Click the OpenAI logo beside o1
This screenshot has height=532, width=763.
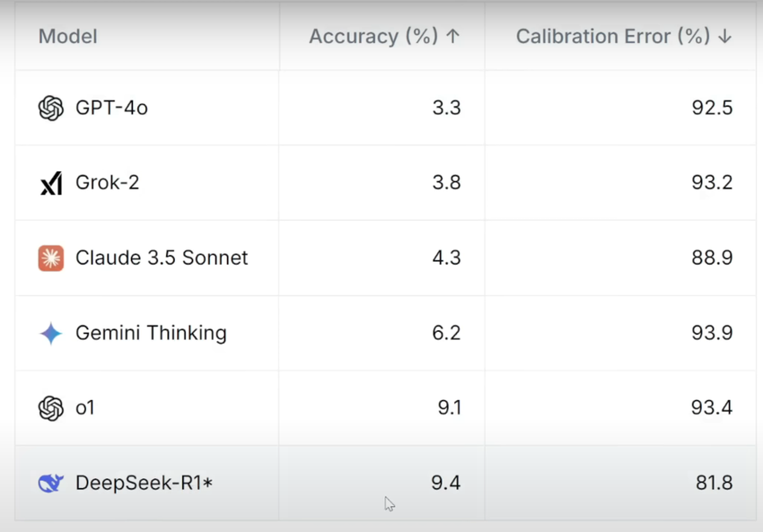click(x=51, y=408)
